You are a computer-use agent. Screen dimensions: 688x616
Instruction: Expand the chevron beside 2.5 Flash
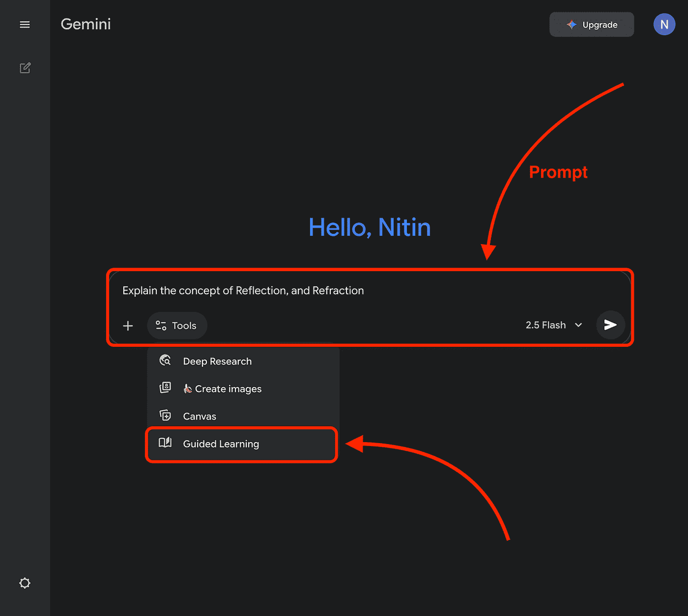pos(578,325)
